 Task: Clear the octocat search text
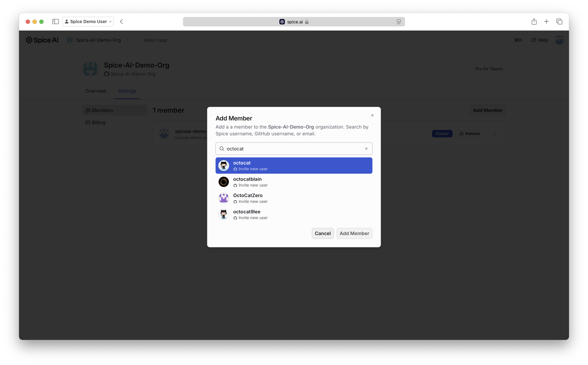[x=366, y=149]
